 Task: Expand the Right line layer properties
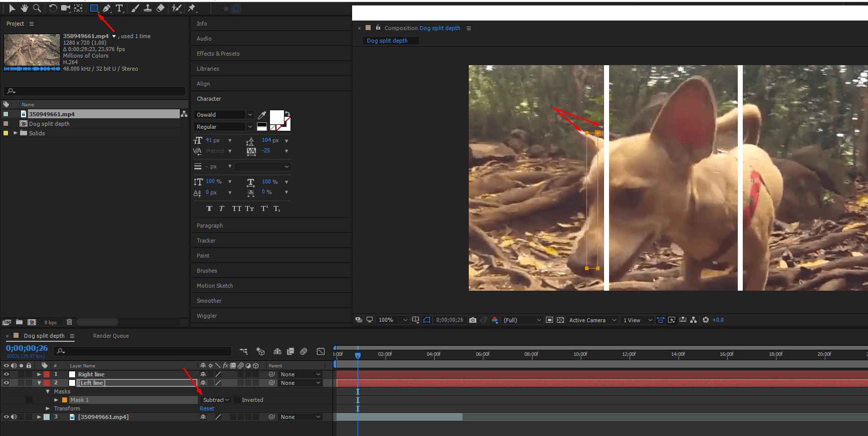pos(39,374)
